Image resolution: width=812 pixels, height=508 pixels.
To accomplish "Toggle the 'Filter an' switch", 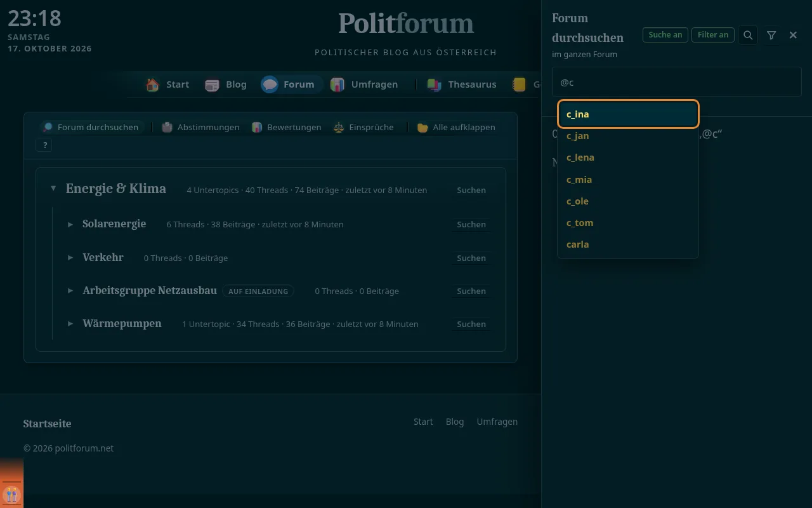I will pos(713,35).
